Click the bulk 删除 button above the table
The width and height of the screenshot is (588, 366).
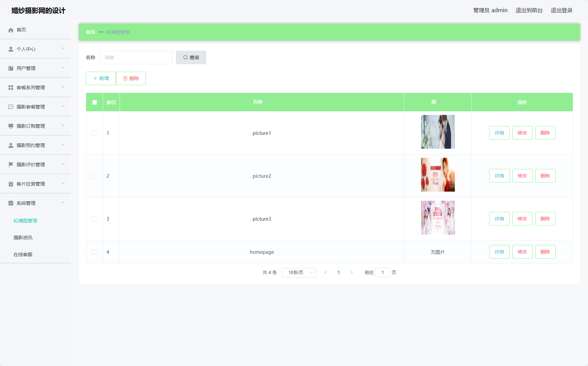131,78
